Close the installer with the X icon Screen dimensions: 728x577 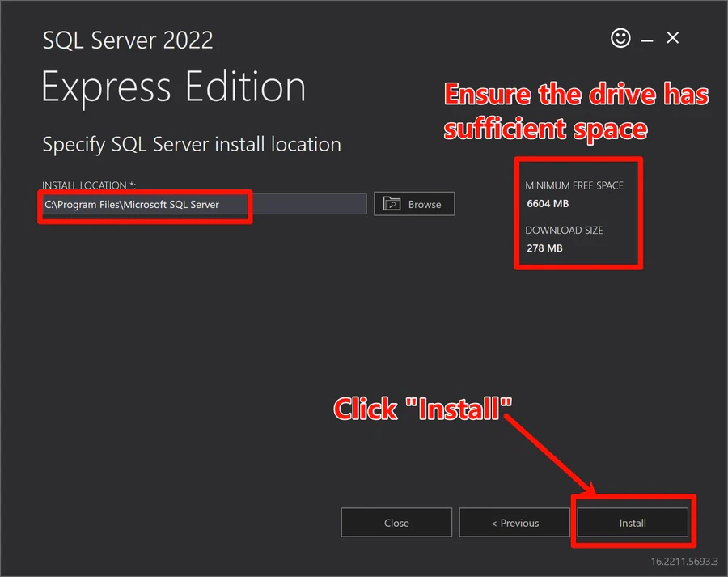[673, 37]
